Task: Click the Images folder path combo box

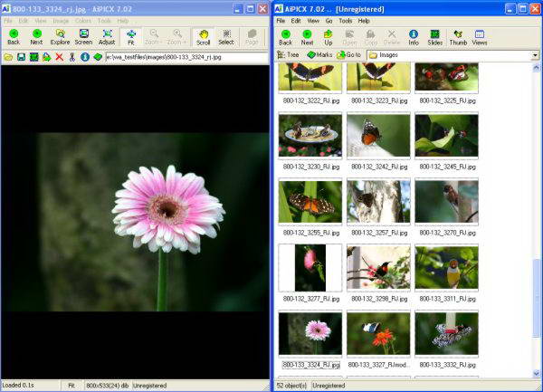Action: tap(453, 55)
